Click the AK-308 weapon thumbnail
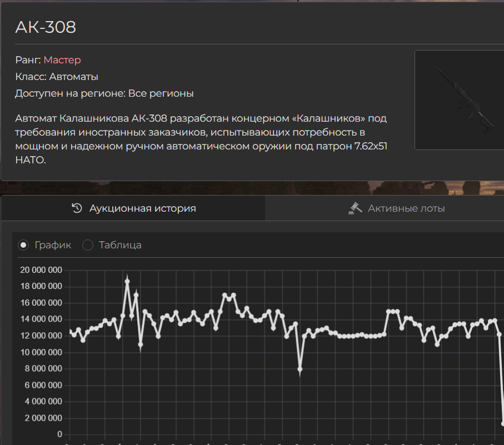This screenshot has width=504, height=445. click(x=460, y=100)
